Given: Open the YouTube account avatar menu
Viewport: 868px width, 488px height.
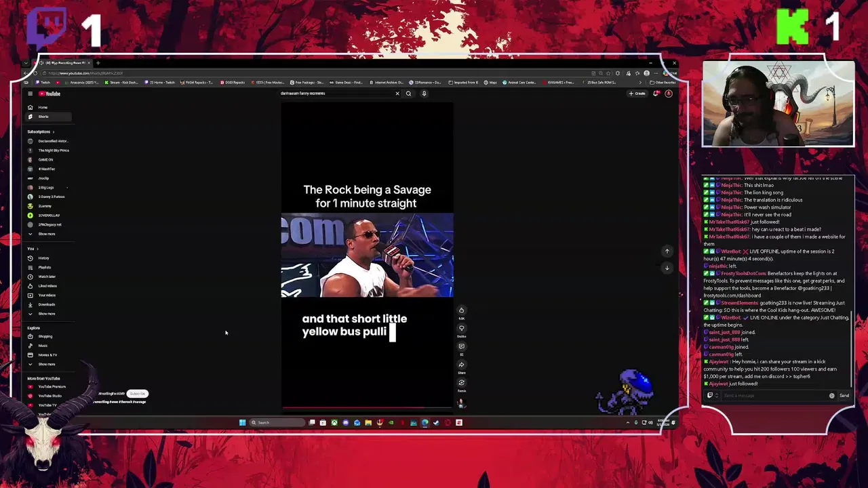Looking at the screenshot, I should click(669, 94).
